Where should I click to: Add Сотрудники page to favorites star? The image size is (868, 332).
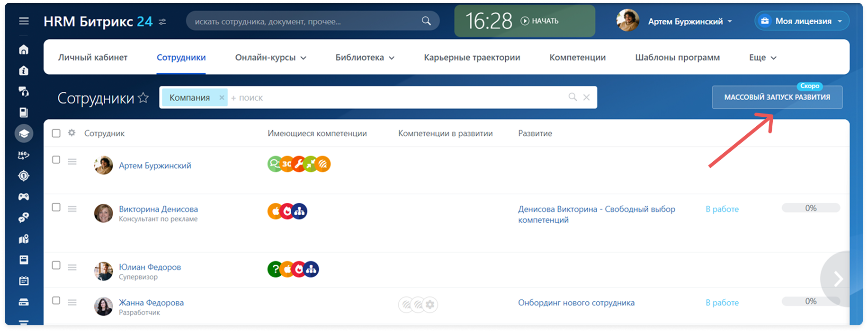click(143, 98)
